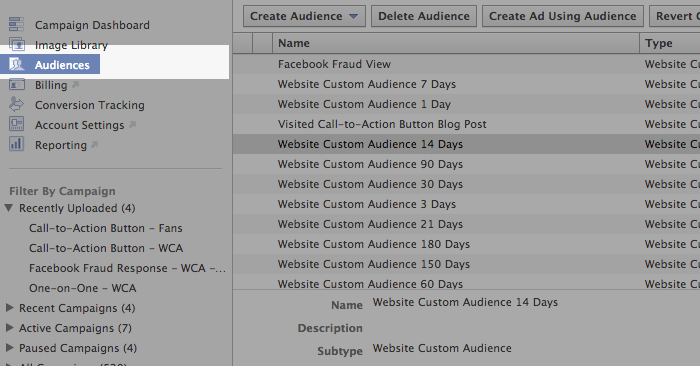Select Website Custom Audience 3 Days row
This screenshot has width=700, height=366.
[x=467, y=204]
